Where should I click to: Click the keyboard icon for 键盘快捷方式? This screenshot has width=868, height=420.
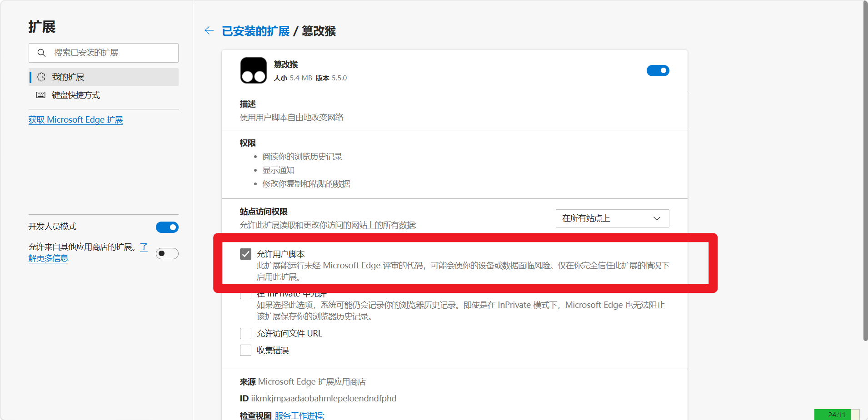(41, 95)
